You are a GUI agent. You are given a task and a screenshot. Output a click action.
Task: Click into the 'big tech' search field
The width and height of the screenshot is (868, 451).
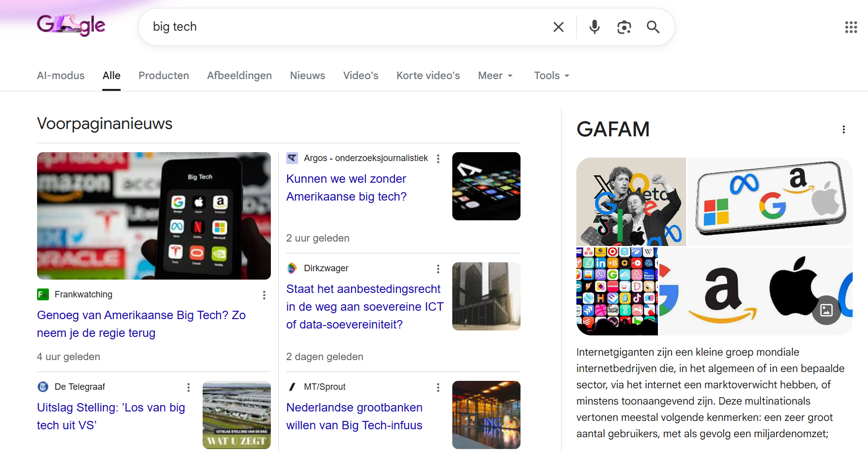(x=346, y=27)
